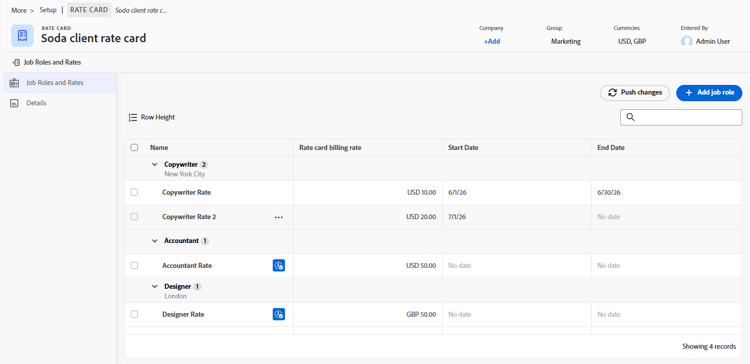
Task: Click the 7/1/26 start date cell
Action: 517,217
